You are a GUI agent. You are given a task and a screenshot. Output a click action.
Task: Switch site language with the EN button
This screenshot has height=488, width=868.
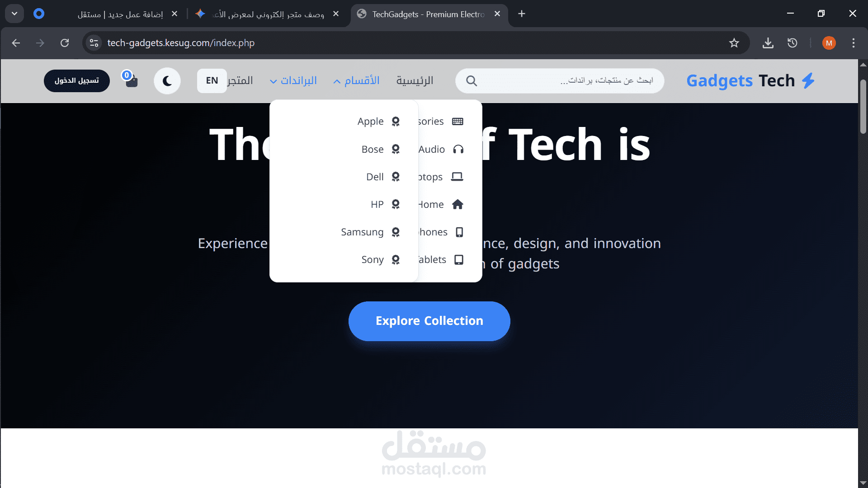pos(212,80)
